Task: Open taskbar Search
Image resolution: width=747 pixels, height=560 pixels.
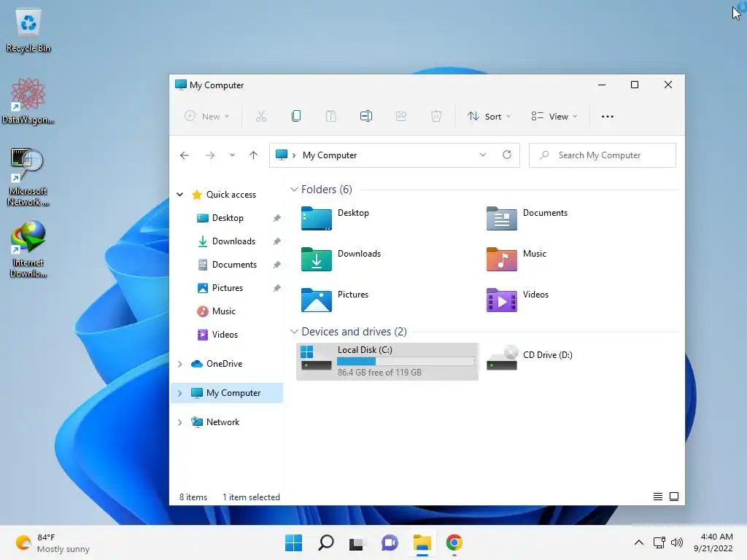Action: (326, 542)
